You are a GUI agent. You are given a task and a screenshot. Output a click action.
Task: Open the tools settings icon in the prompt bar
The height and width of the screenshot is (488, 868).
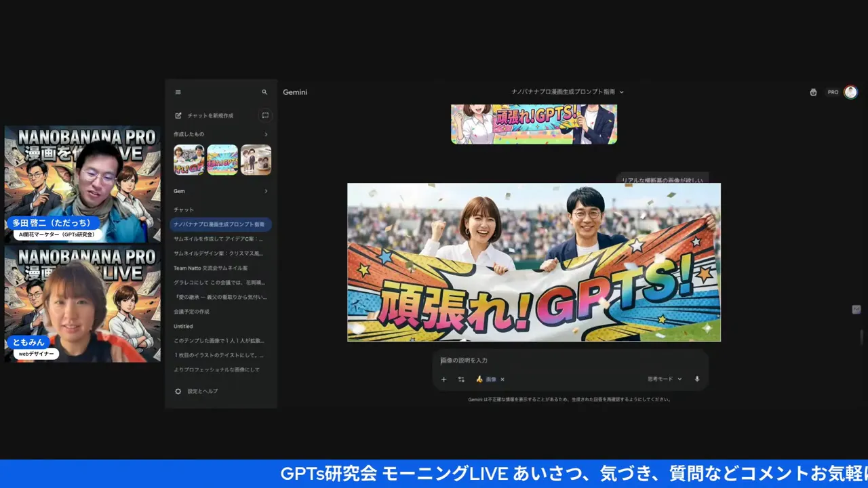[x=461, y=380]
